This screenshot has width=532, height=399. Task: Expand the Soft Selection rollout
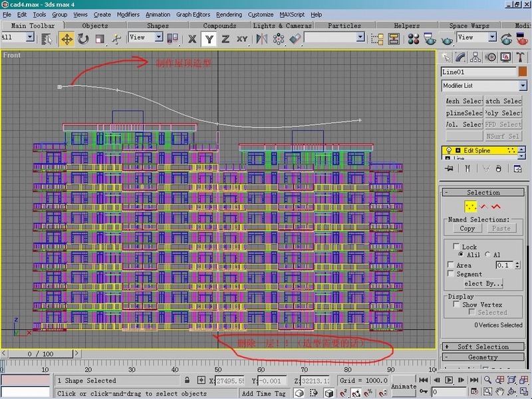coord(483,346)
